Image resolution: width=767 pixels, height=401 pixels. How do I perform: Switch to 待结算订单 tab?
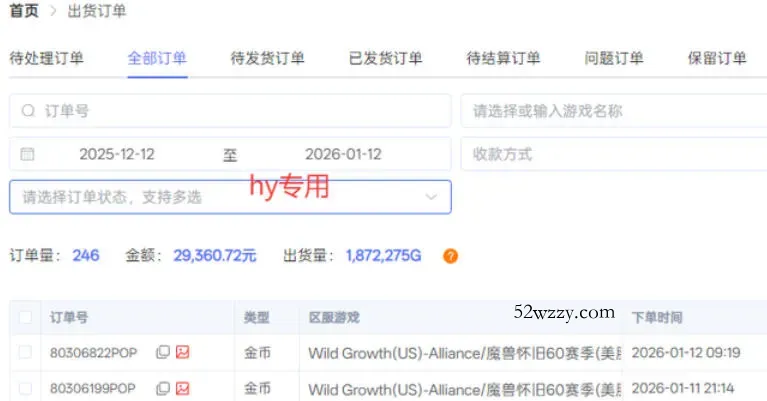click(x=503, y=58)
